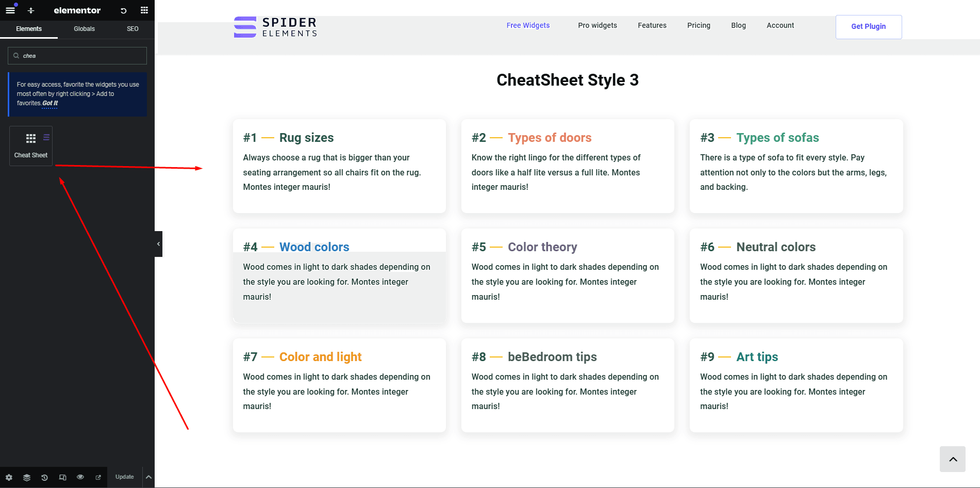Open page settings gear icon
This screenshot has height=488, width=980.
pyautogui.click(x=9, y=477)
